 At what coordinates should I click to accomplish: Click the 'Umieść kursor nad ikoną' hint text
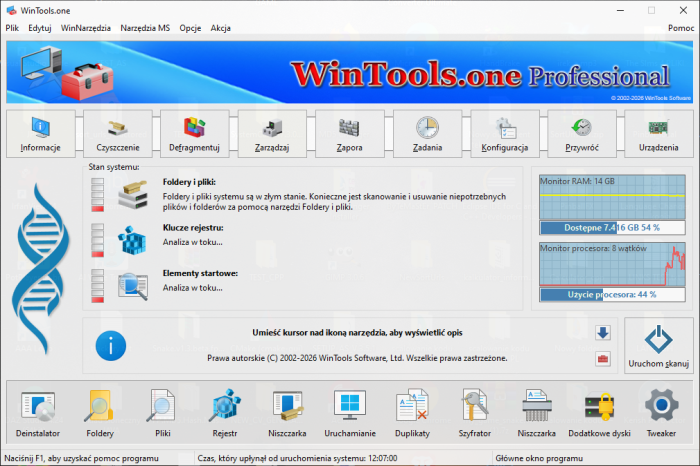357,333
